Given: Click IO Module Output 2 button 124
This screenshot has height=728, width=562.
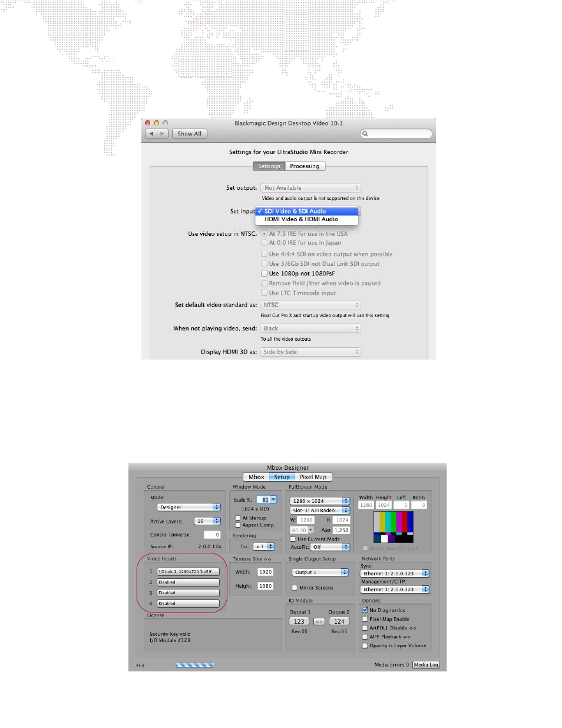Looking at the screenshot, I should pos(339,621).
